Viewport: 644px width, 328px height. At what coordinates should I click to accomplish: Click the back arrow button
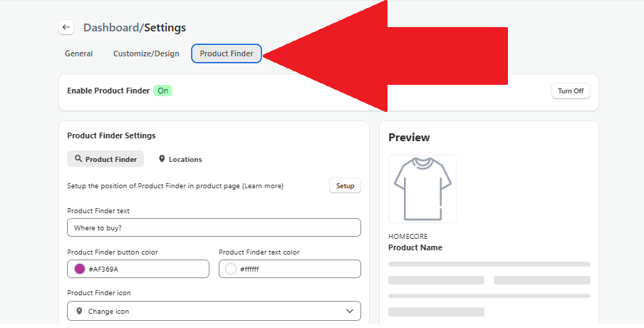[x=66, y=27]
